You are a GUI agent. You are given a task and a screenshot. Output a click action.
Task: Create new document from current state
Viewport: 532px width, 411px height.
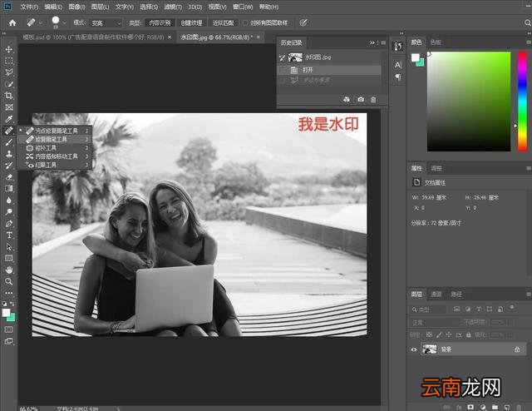(x=347, y=100)
